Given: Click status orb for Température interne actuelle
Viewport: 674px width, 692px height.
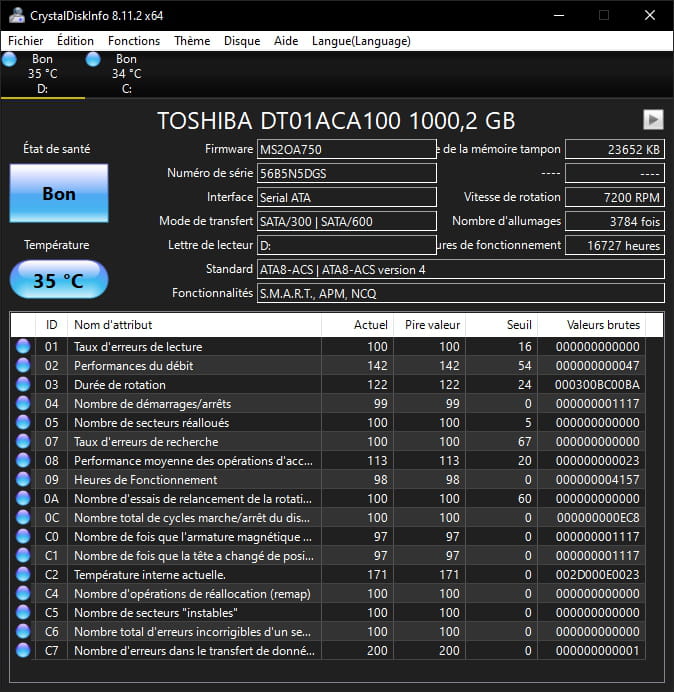Looking at the screenshot, I should pos(23,574).
